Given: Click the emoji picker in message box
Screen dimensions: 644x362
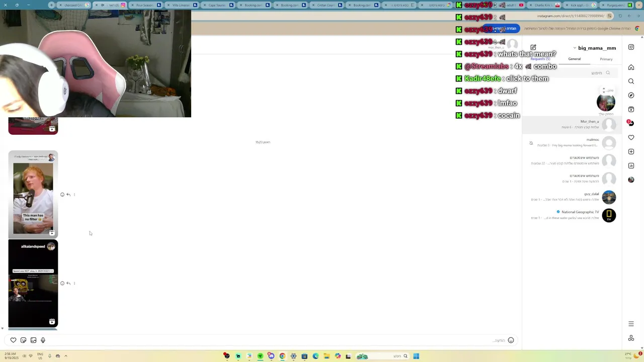Looking at the screenshot, I should pyautogui.click(x=511, y=340).
